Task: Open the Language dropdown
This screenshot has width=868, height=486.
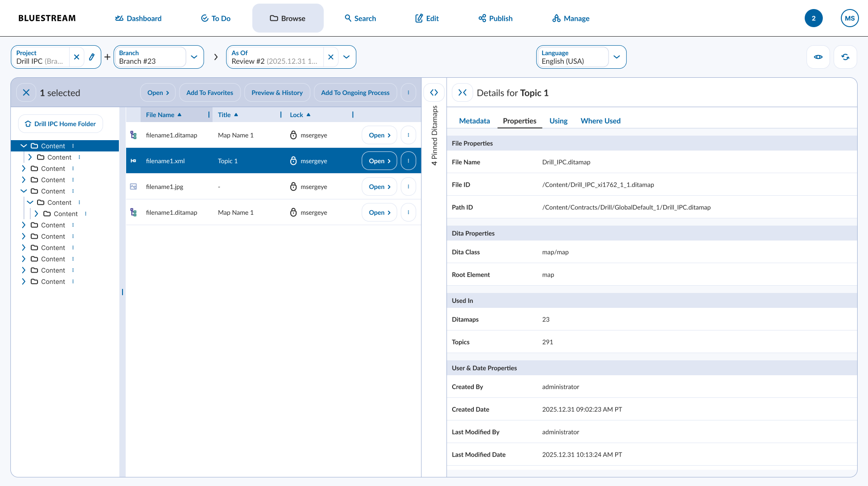Action: [x=617, y=57]
